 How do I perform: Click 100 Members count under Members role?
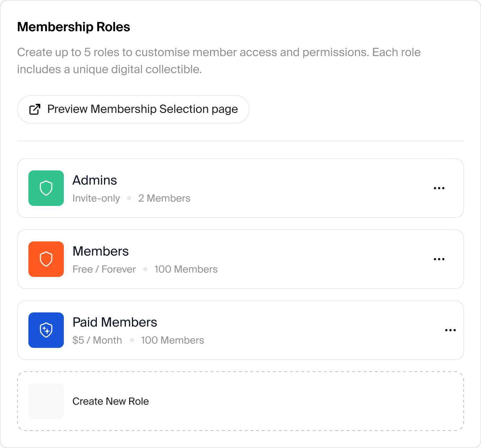click(186, 269)
